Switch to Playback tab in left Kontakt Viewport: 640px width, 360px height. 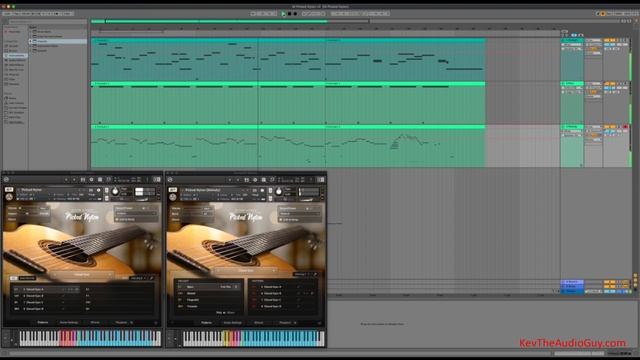click(x=121, y=322)
